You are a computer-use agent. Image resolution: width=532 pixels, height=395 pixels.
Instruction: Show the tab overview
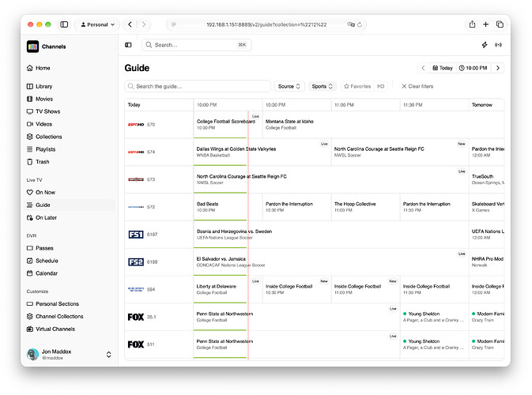500,24
